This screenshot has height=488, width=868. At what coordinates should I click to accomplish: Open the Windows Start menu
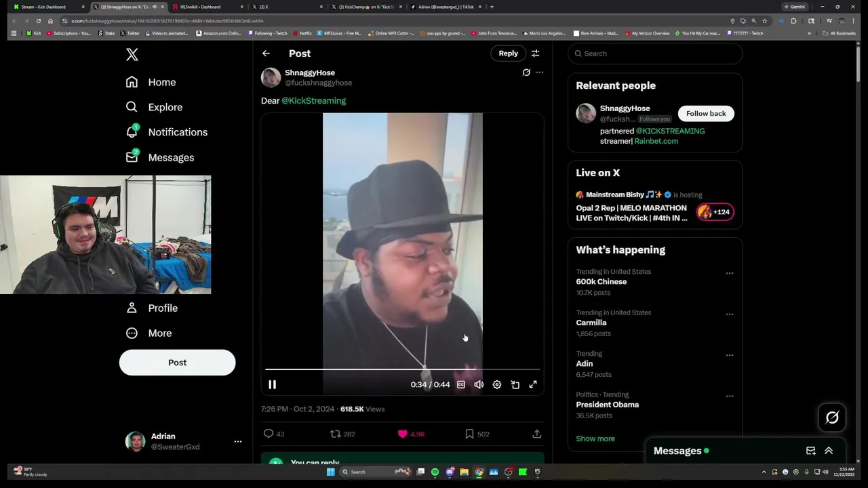point(331,472)
